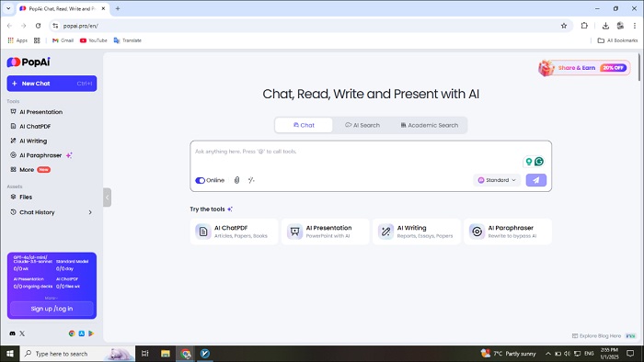The width and height of the screenshot is (644, 362).
Task: Open Chrome's three-dot menu
Action: click(635, 26)
